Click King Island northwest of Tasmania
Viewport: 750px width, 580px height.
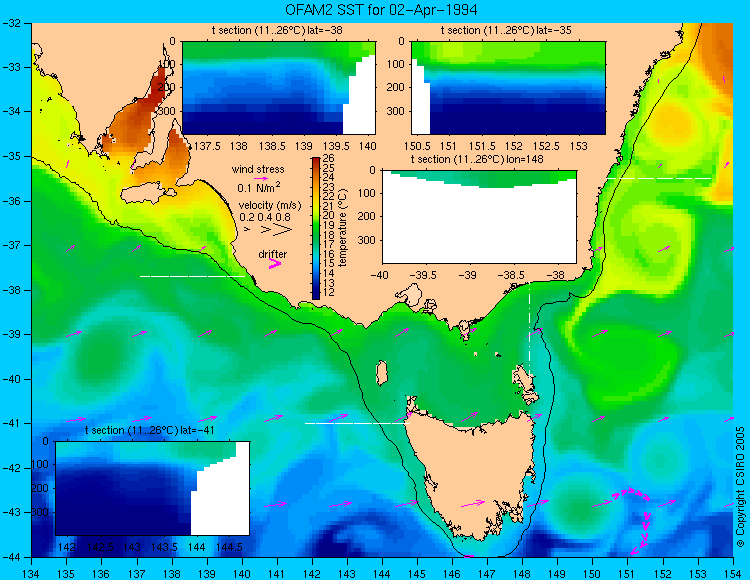381,373
